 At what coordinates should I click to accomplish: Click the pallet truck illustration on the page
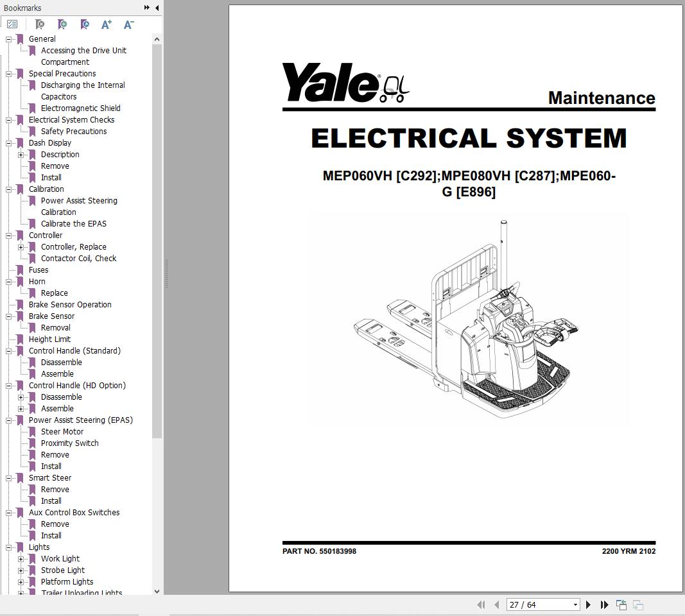click(x=465, y=320)
